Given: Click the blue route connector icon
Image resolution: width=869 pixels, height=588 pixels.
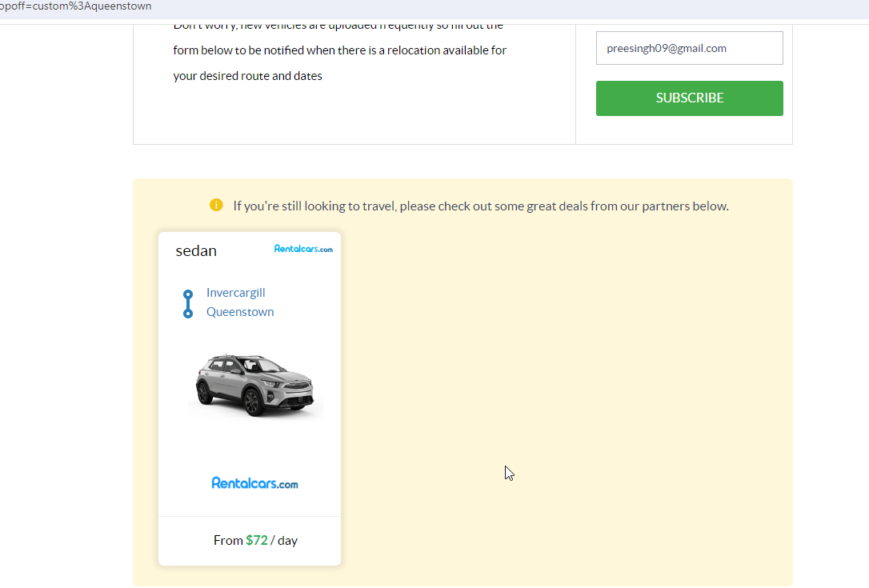Looking at the screenshot, I should tap(188, 304).
